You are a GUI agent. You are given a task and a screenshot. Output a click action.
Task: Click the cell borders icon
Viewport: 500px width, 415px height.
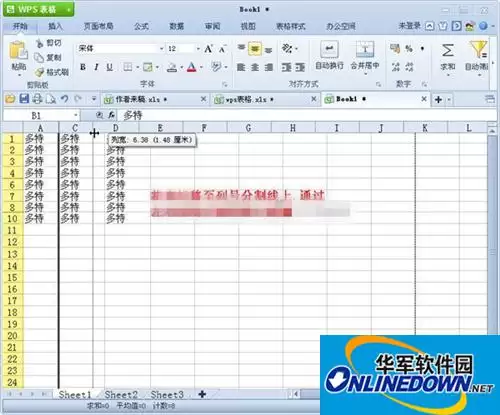[128, 67]
